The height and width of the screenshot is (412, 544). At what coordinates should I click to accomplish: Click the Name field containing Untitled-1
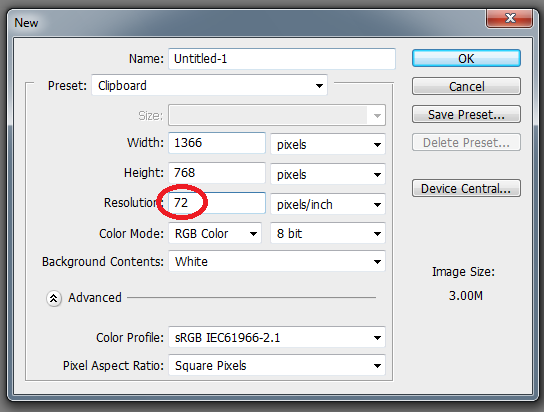pyautogui.click(x=282, y=59)
